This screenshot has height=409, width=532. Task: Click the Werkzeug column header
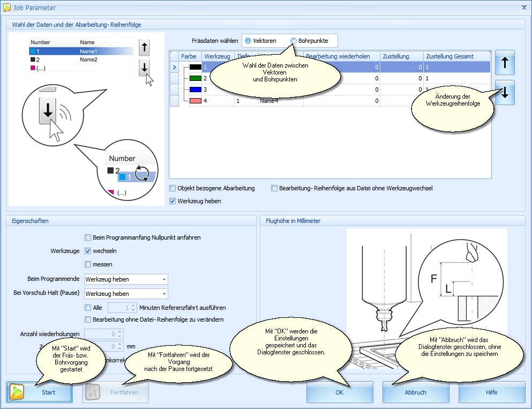click(217, 56)
